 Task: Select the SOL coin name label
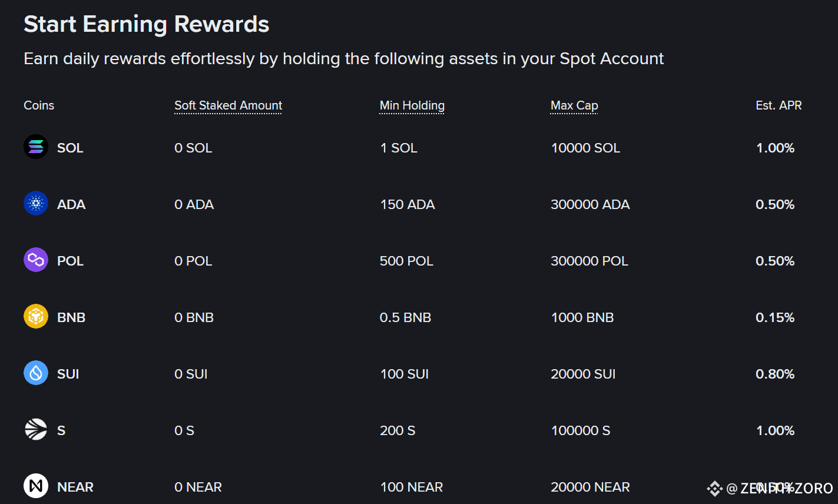point(70,148)
